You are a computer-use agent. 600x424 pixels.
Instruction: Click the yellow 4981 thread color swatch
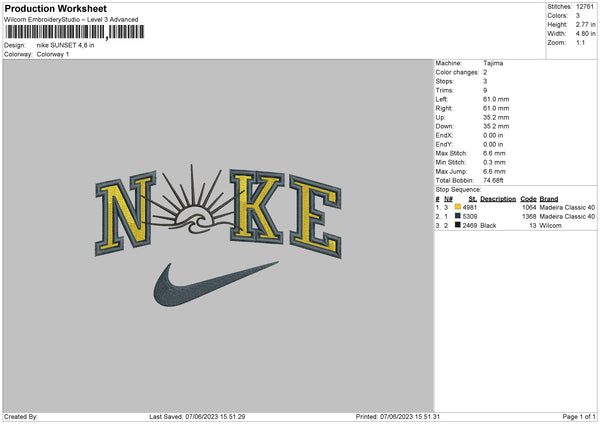(457, 207)
